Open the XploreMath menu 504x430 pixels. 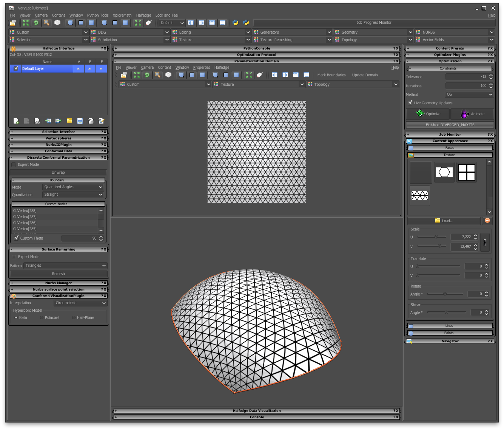click(x=122, y=15)
